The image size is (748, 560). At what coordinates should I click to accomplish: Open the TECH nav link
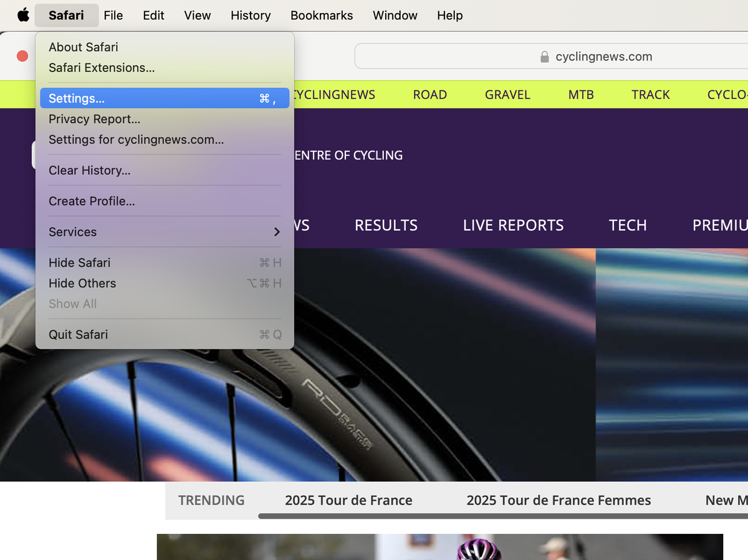[x=628, y=225]
